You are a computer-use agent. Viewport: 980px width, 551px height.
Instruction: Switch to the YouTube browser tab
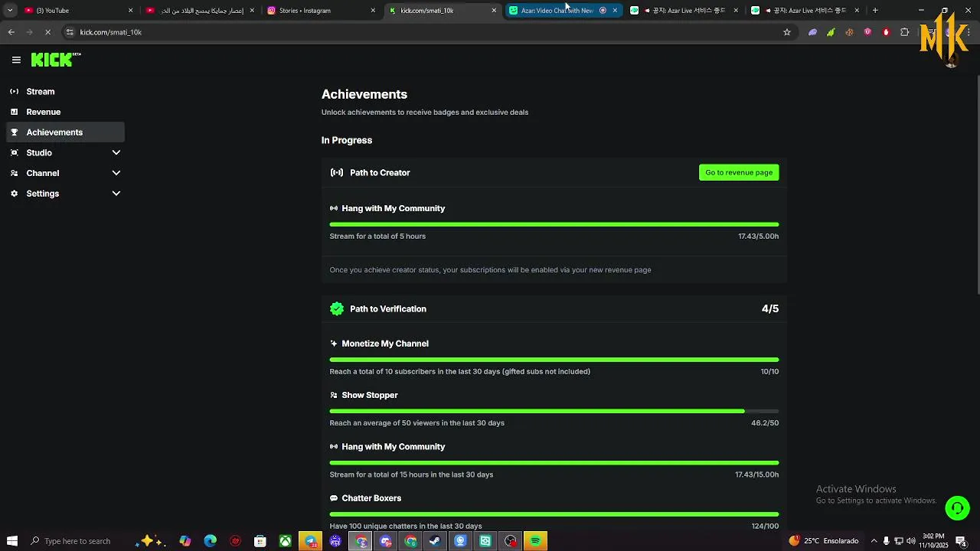click(x=79, y=11)
